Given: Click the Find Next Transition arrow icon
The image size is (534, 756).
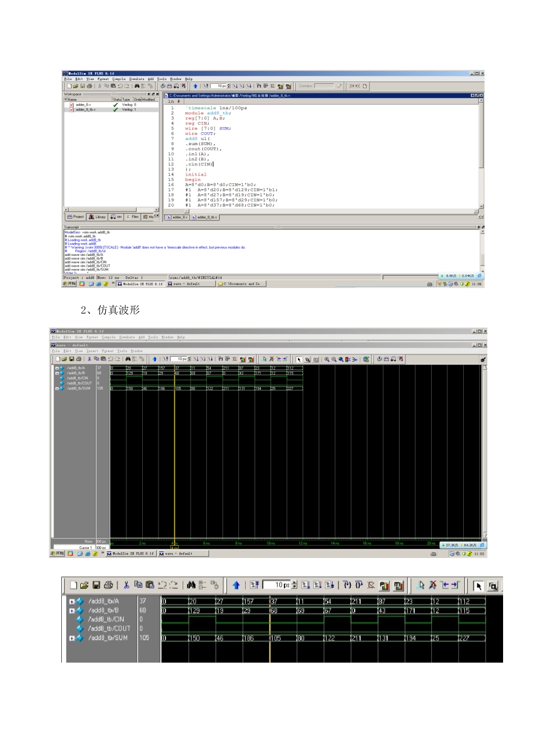Looking at the screenshot, I should (x=456, y=585).
